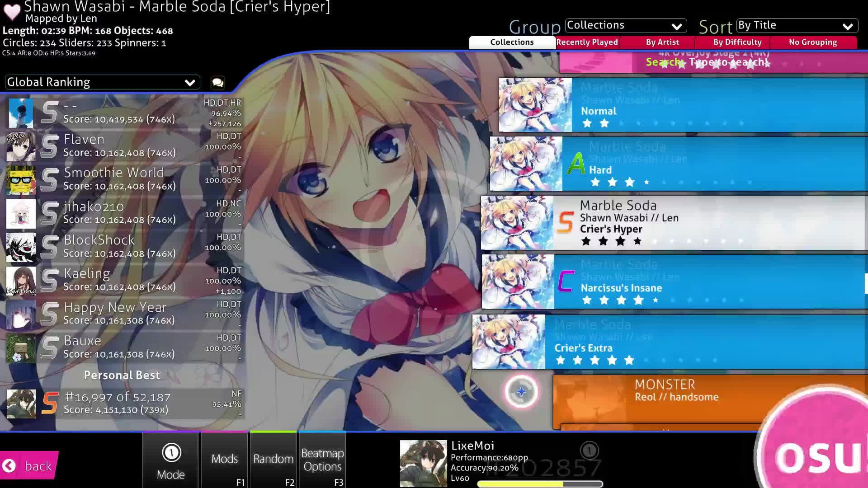Click Flaven's avatar in the leaderboard
868x488 pixels.
point(21,146)
